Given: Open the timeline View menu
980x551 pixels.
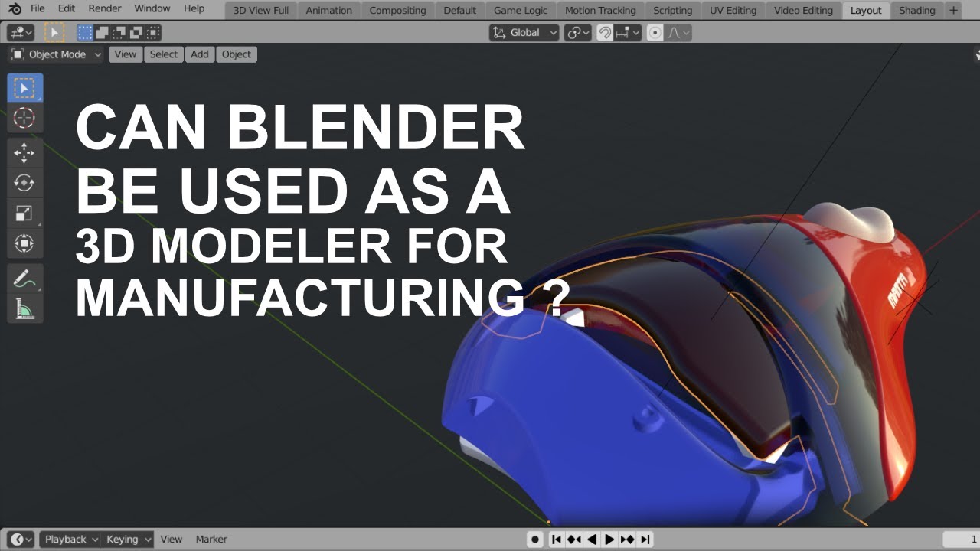Looking at the screenshot, I should click(171, 540).
